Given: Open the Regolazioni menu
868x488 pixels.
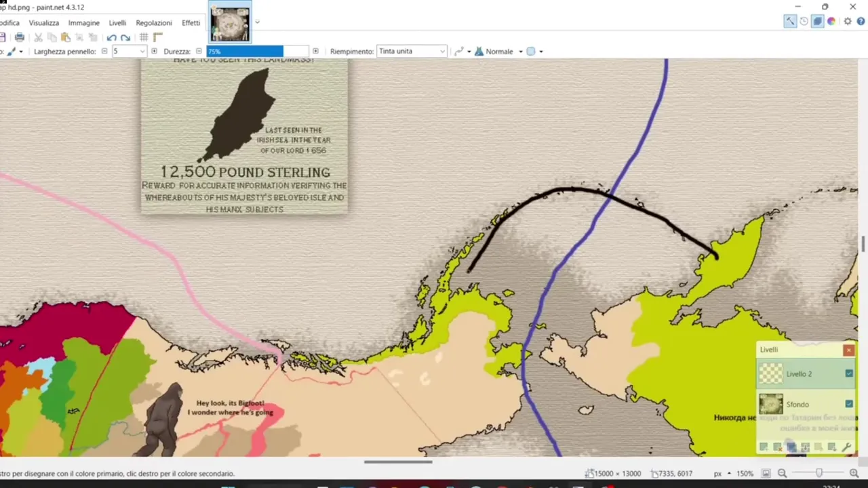Looking at the screenshot, I should click(154, 23).
